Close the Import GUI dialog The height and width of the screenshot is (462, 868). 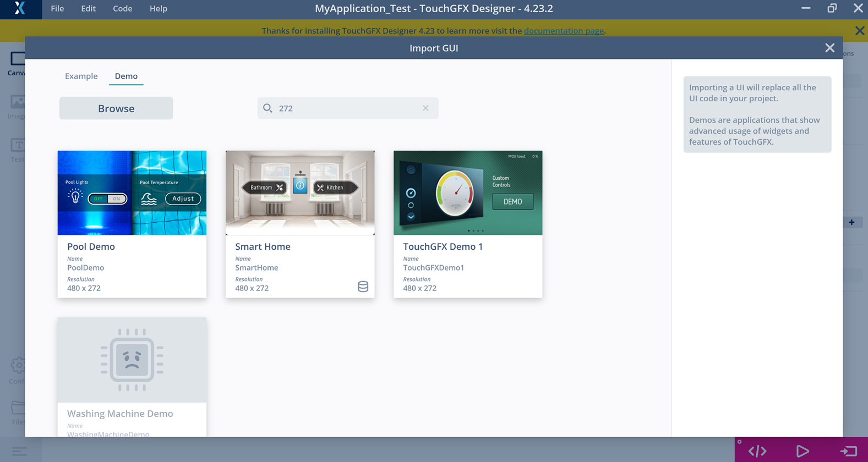point(830,48)
